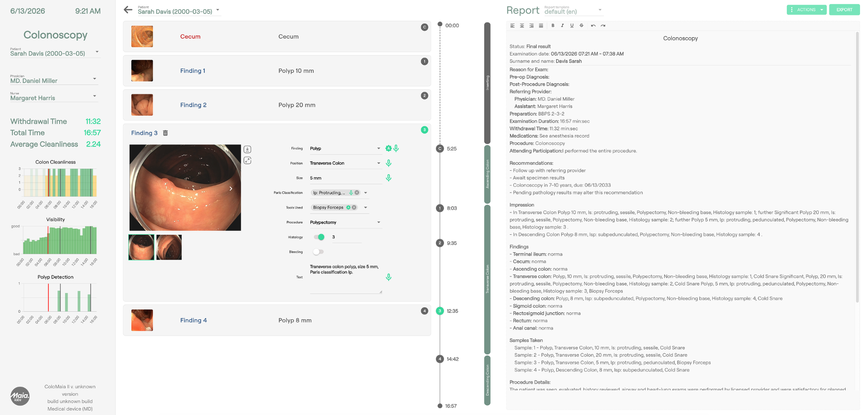The image size is (868, 415).
Task: Apply italic formatting in the report
Action: pyautogui.click(x=562, y=25)
